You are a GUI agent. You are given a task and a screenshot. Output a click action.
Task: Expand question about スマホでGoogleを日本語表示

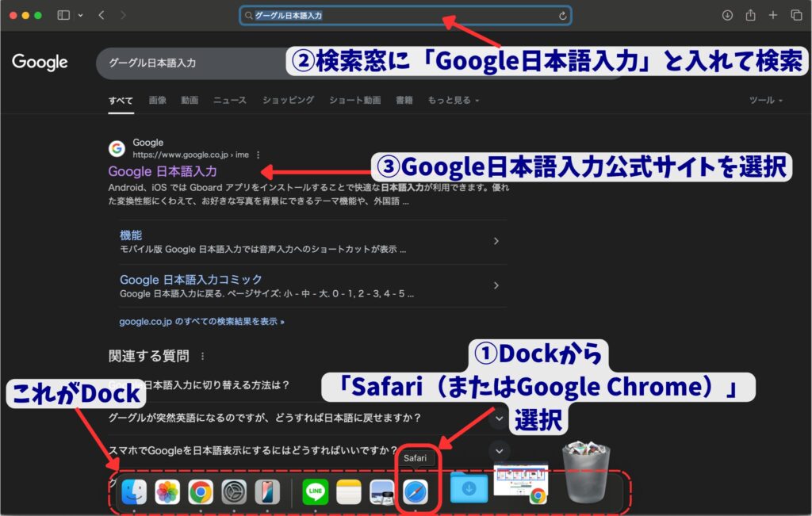500,451
